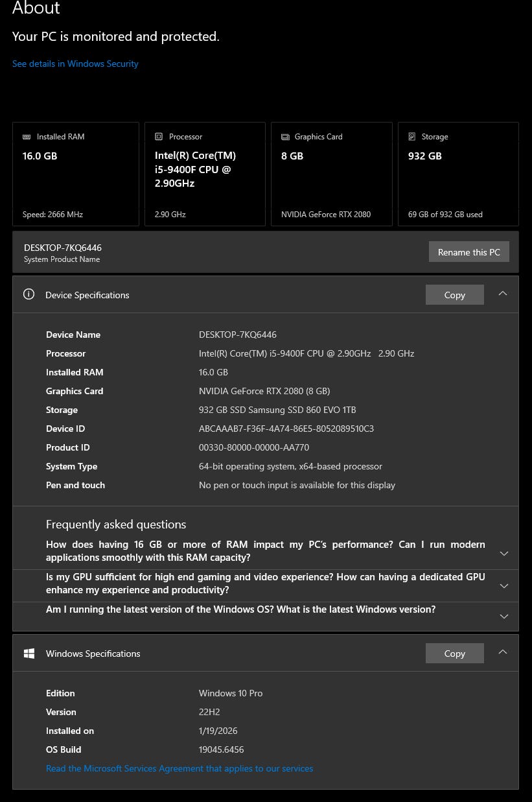
Task: Click the Product ID 00330-80000-00000-AA770
Action: [254, 447]
